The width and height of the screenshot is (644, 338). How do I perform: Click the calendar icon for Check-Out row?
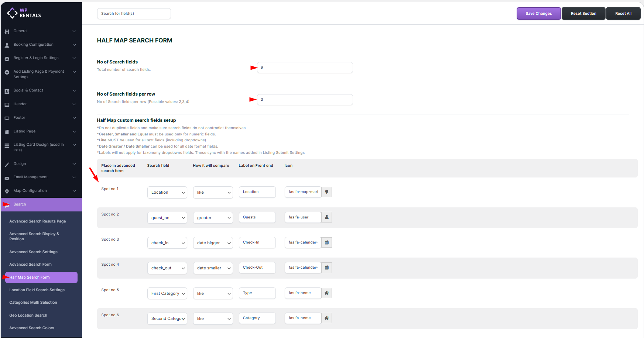point(326,268)
